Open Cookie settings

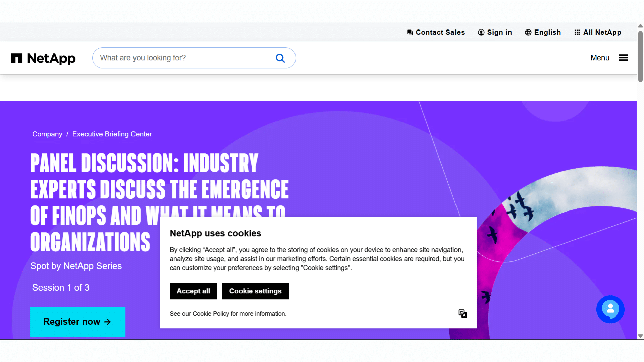coord(255,291)
